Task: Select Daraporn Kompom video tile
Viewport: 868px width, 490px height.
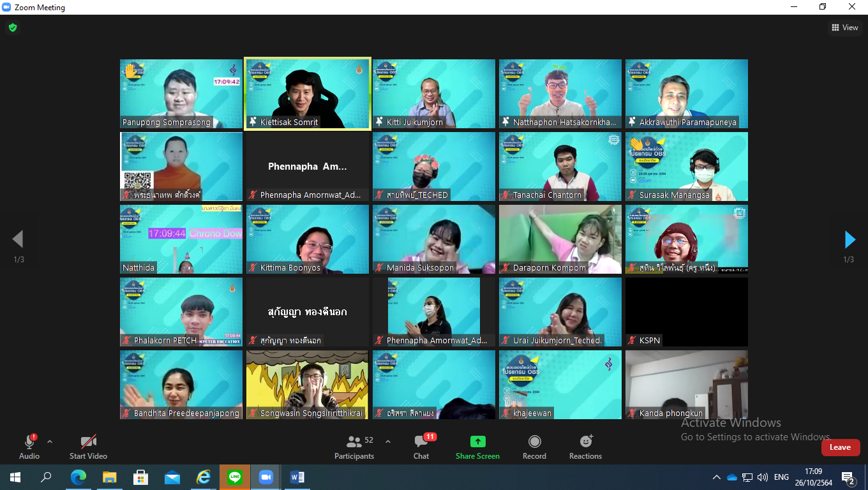Action: [560, 239]
